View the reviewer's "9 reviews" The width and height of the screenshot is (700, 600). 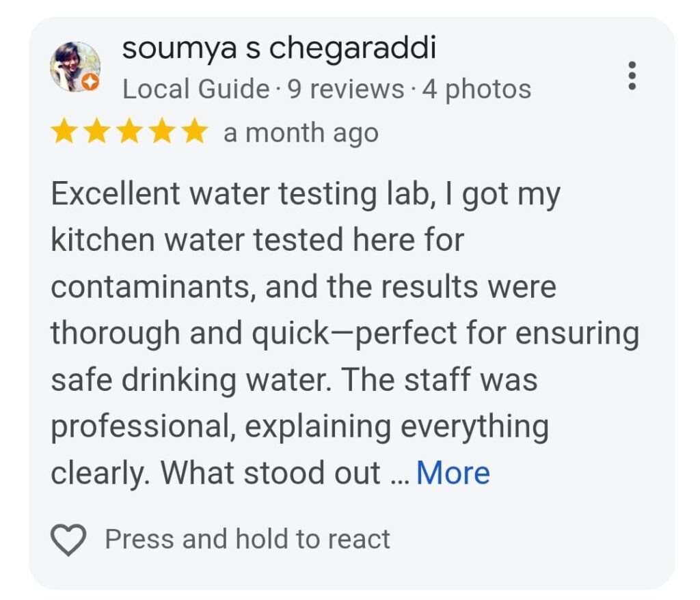pyautogui.click(x=346, y=90)
